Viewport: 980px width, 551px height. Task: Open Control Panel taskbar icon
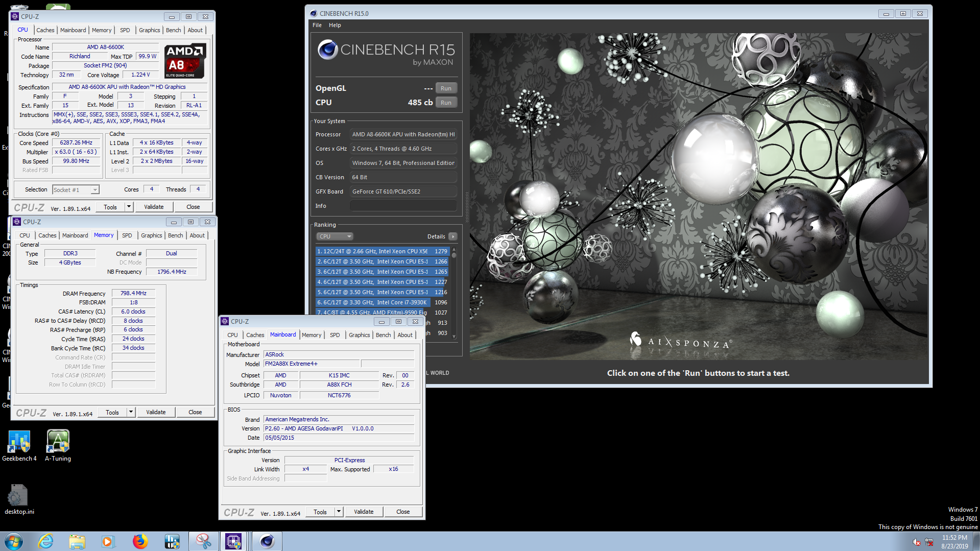(172, 541)
